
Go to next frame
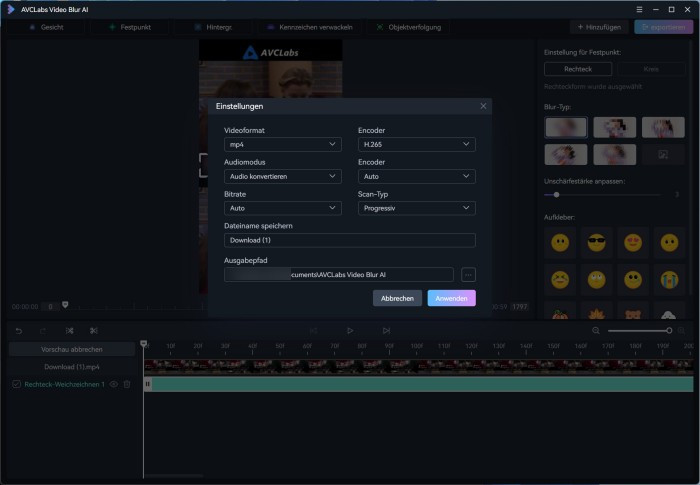(386, 331)
